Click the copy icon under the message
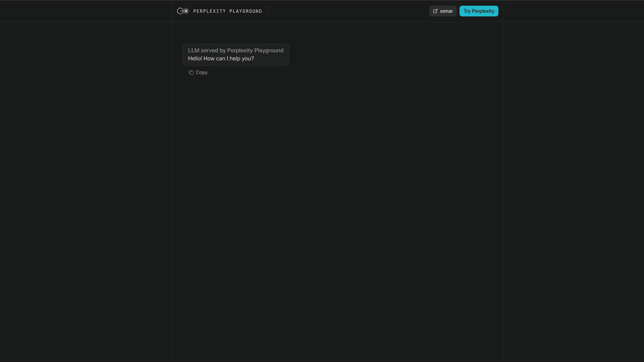 tap(191, 72)
